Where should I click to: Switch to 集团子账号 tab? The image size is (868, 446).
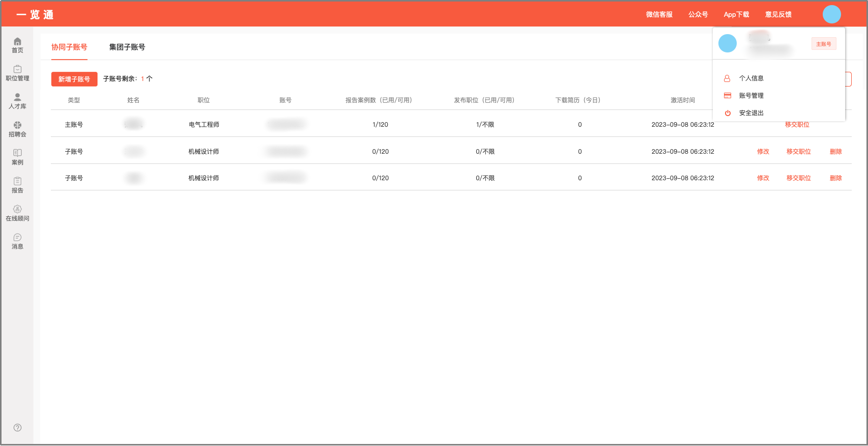pos(127,47)
